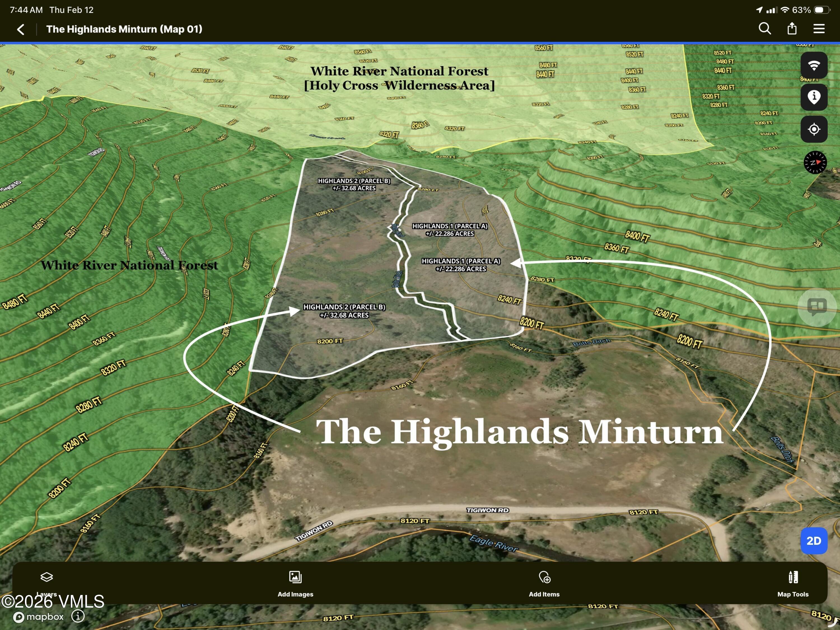Click the mapbox logo link

coord(39,616)
